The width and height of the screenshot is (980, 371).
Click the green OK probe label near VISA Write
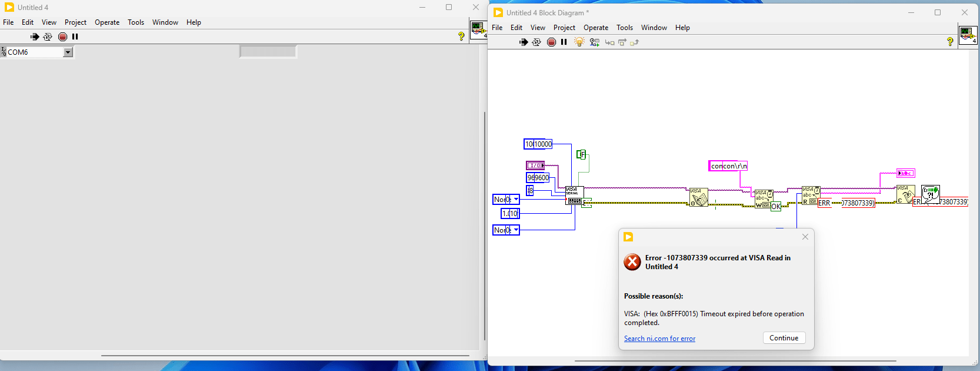pyautogui.click(x=776, y=206)
